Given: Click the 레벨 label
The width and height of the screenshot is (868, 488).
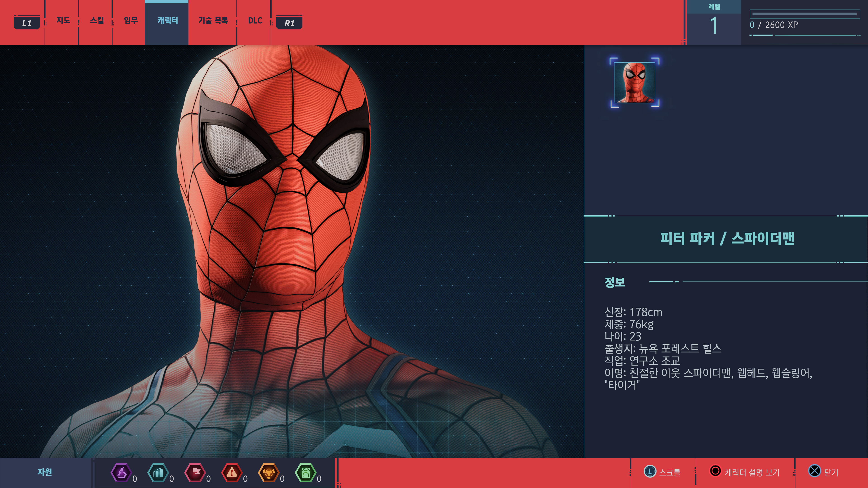Looking at the screenshot, I should pos(714,7).
